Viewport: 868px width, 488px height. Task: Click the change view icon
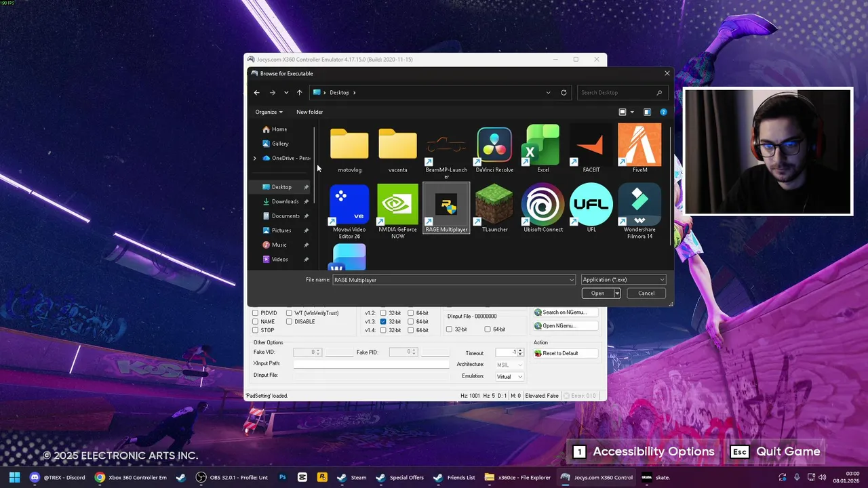tap(623, 112)
